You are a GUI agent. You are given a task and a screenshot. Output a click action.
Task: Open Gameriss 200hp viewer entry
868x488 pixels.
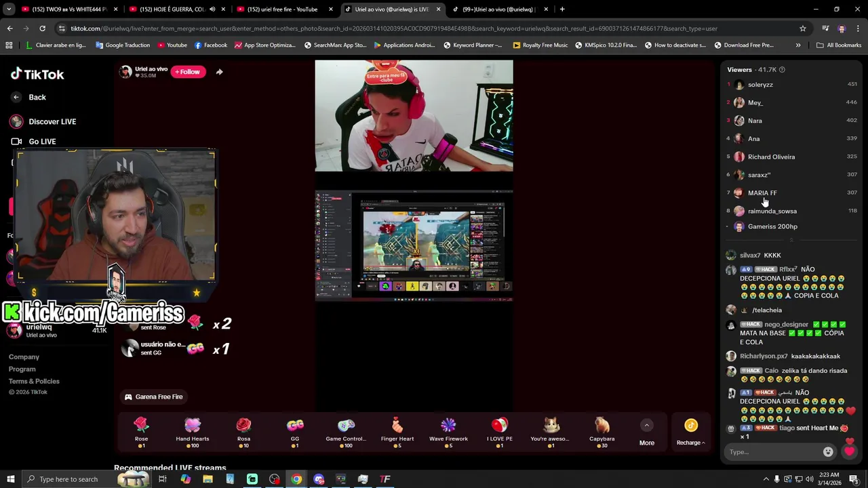click(791, 226)
